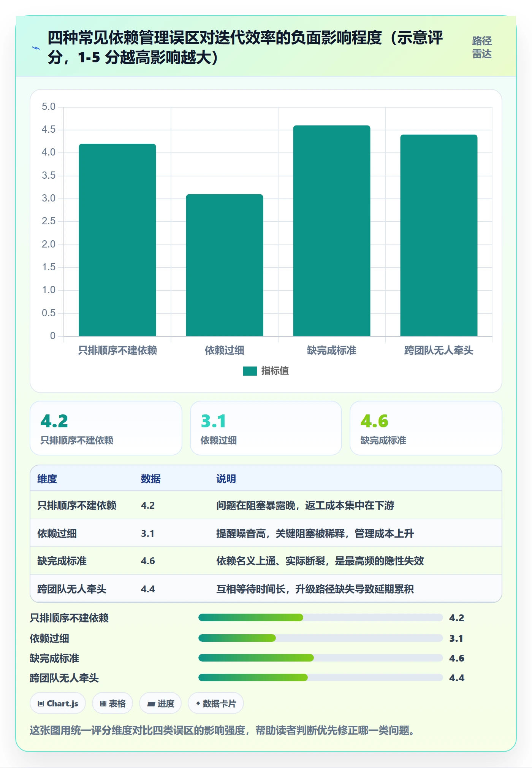Click table cell 跨团队无人牵头
532x768 pixels.
(72, 589)
